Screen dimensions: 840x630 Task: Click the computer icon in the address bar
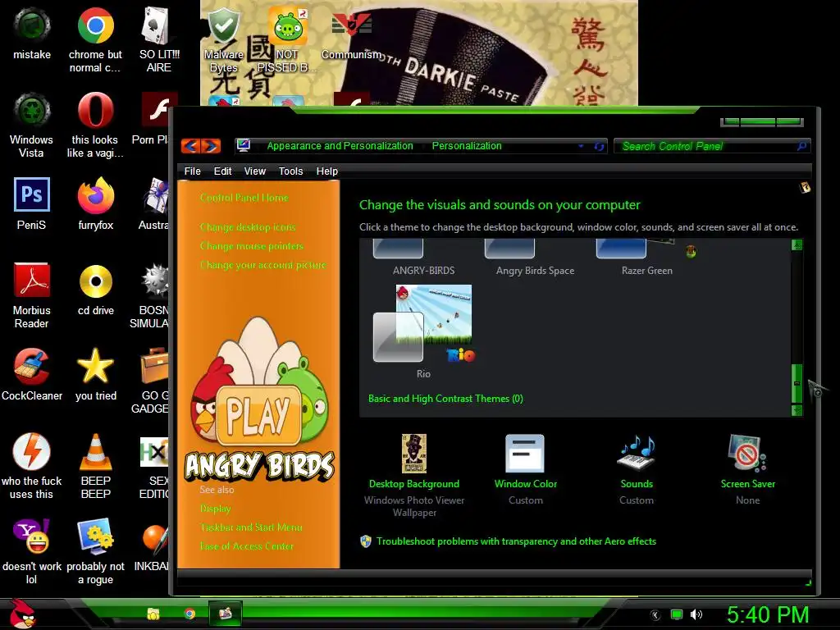tap(244, 145)
